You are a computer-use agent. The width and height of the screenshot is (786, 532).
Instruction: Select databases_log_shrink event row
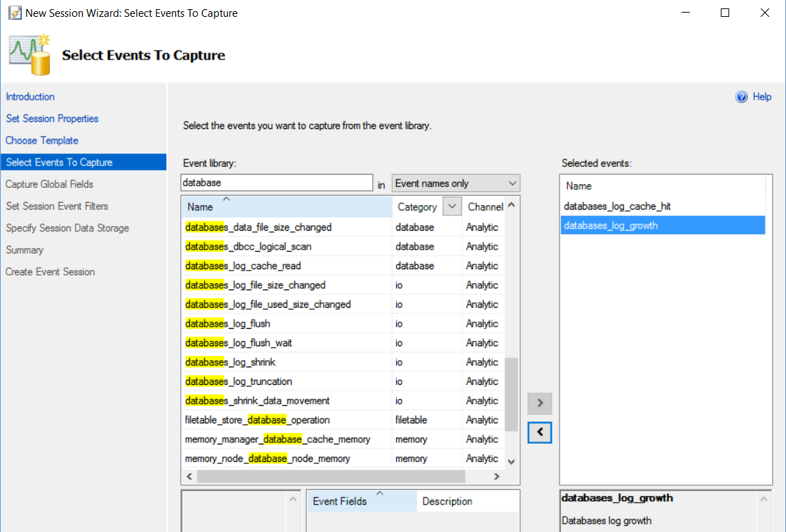click(x=231, y=362)
